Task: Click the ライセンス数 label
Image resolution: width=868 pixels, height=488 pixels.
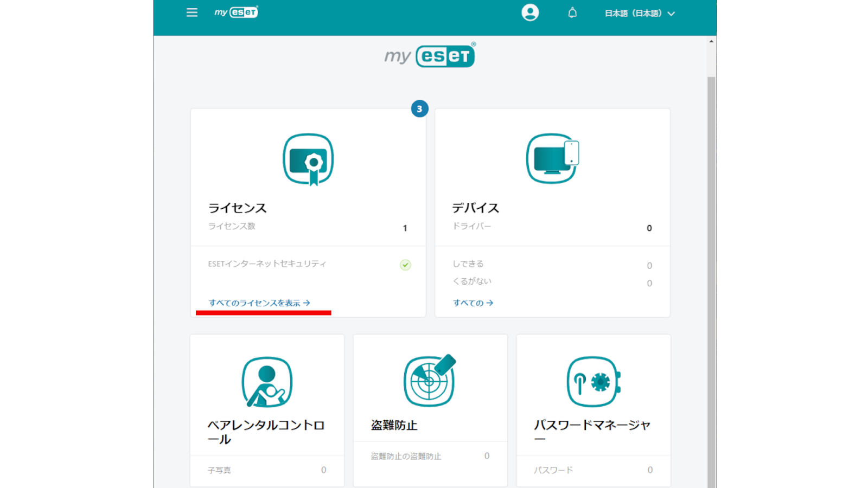Action: [x=232, y=226]
